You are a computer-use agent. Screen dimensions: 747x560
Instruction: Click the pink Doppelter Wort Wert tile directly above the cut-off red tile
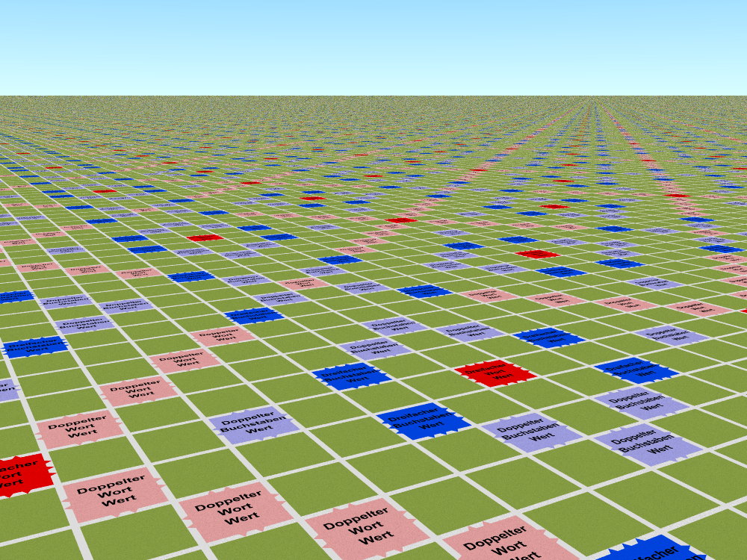tap(80, 428)
